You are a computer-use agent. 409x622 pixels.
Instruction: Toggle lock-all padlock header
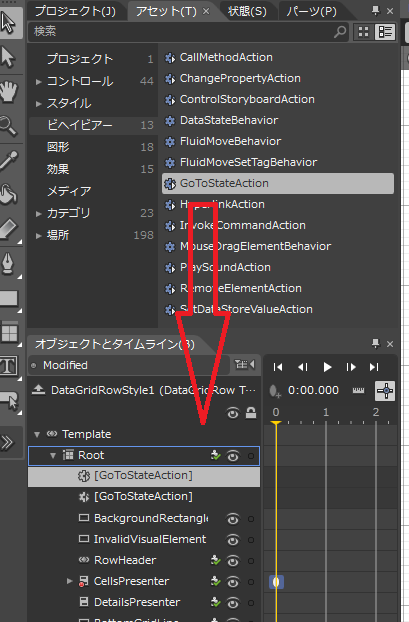(251, 413)
